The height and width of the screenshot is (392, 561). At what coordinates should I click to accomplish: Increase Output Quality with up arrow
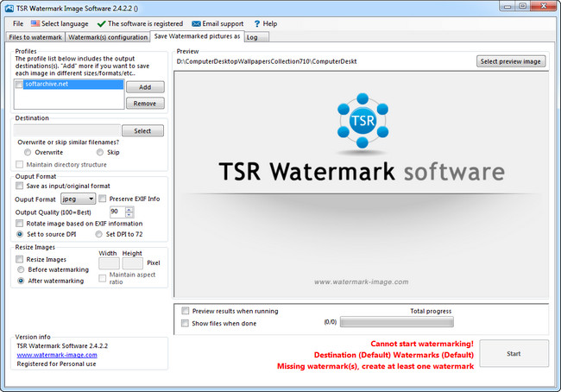pos(129,210)
